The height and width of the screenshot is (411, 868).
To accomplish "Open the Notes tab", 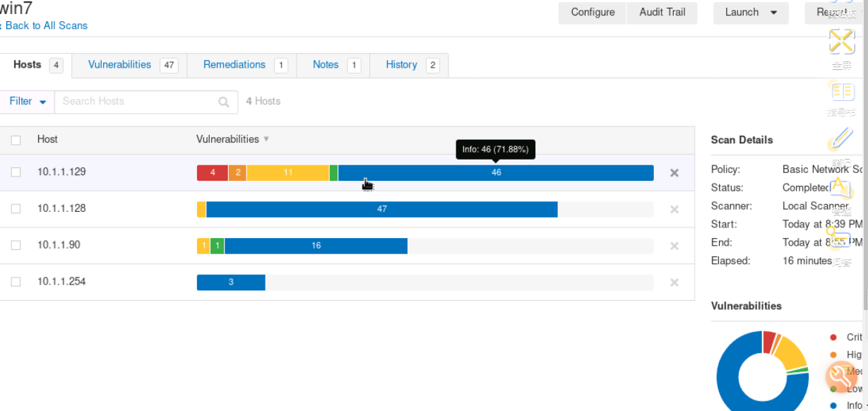I will (x=335, y=65).
